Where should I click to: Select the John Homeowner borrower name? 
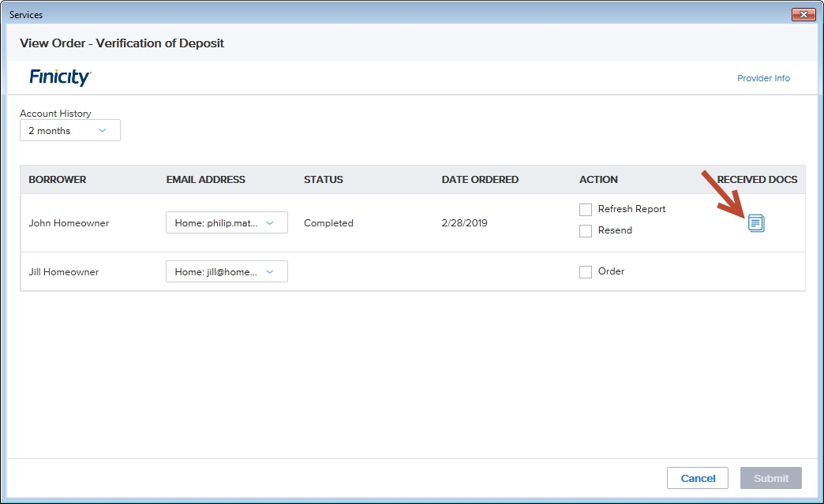69,223
